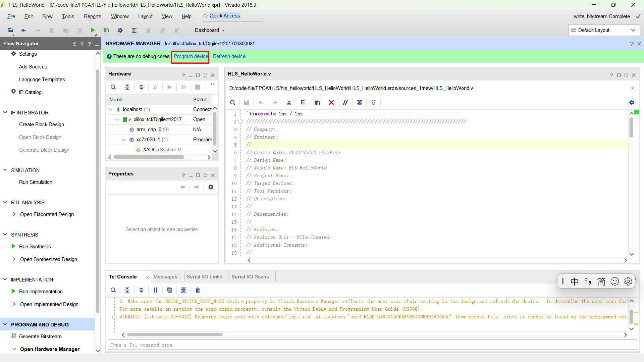This screenshot has width=644, height=362.
Task: Open the Reports menu
Action: coord(92,16)
